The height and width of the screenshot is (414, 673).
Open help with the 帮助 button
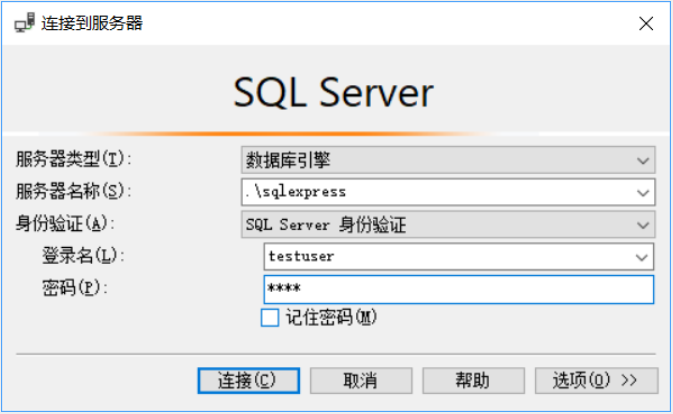pos(473,381)
